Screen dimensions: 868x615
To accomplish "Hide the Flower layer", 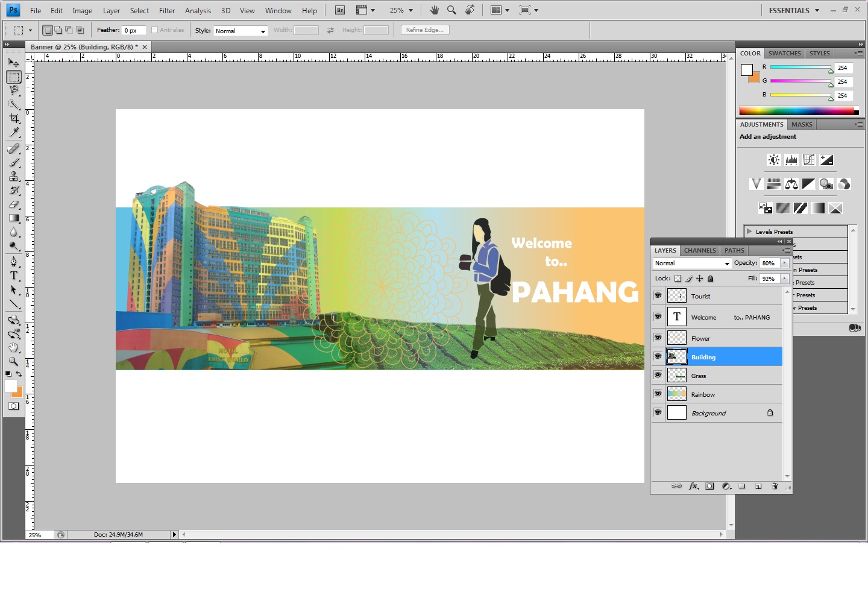I will tap(658, 338).
